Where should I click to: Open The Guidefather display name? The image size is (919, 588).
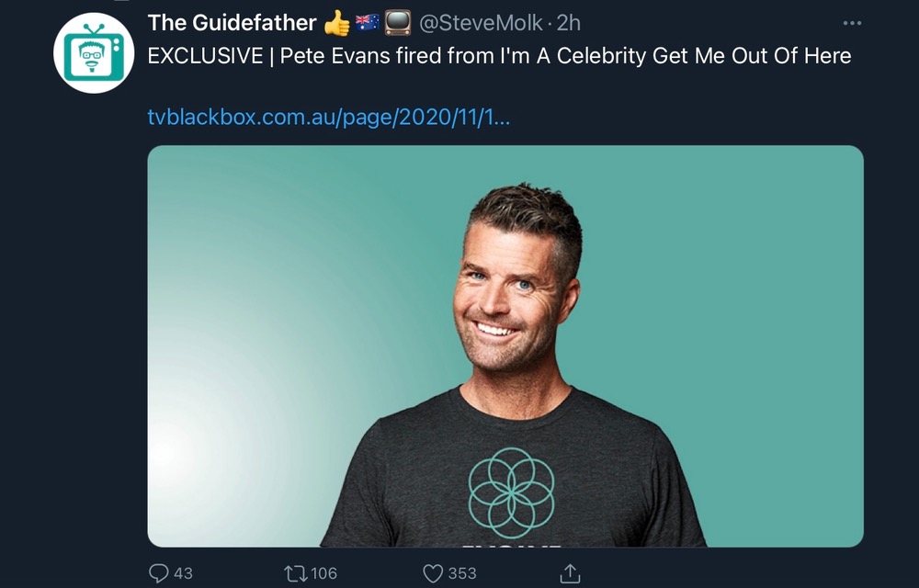[x=233, y=23]
